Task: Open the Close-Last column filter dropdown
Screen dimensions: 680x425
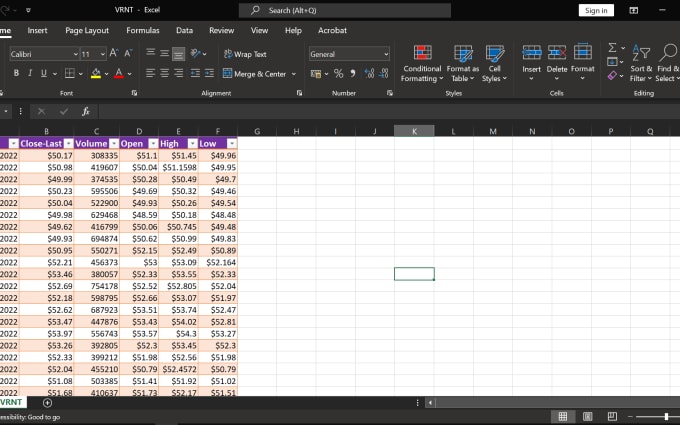Action: tap(69, 144)
